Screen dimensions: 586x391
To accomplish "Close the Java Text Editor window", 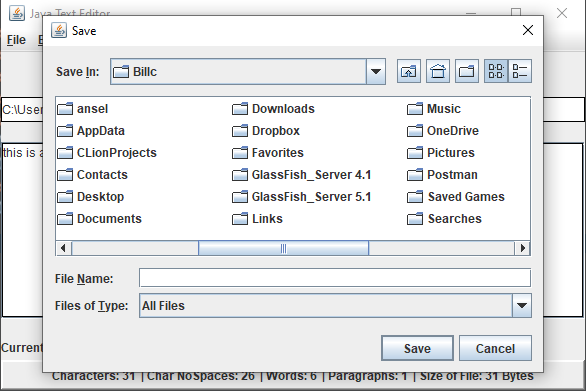I will 562,13.
